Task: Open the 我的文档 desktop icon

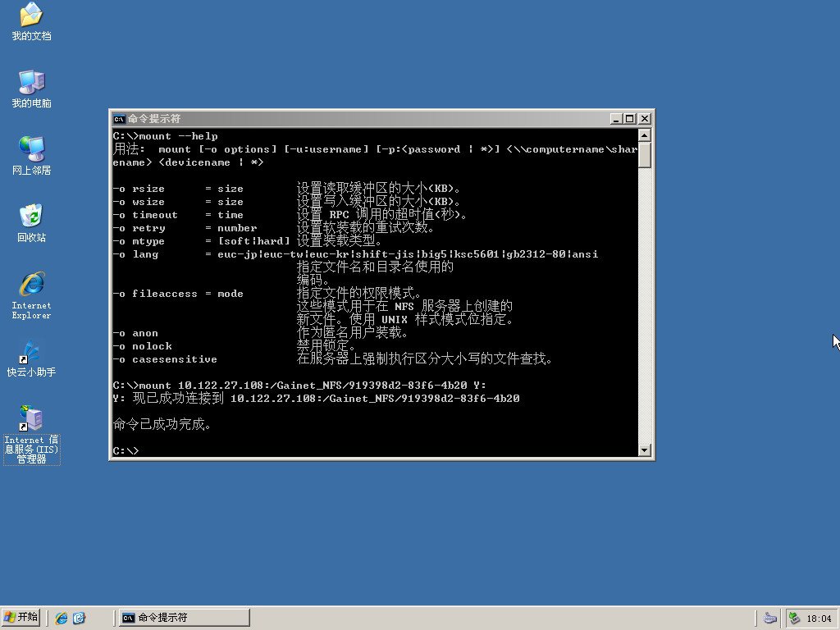Action: tap(31, 16)
